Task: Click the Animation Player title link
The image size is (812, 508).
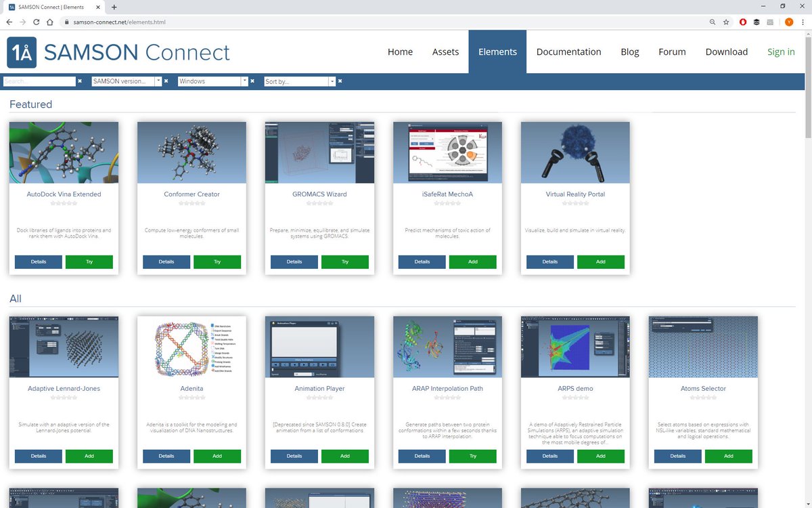Action: pos(319,389)
